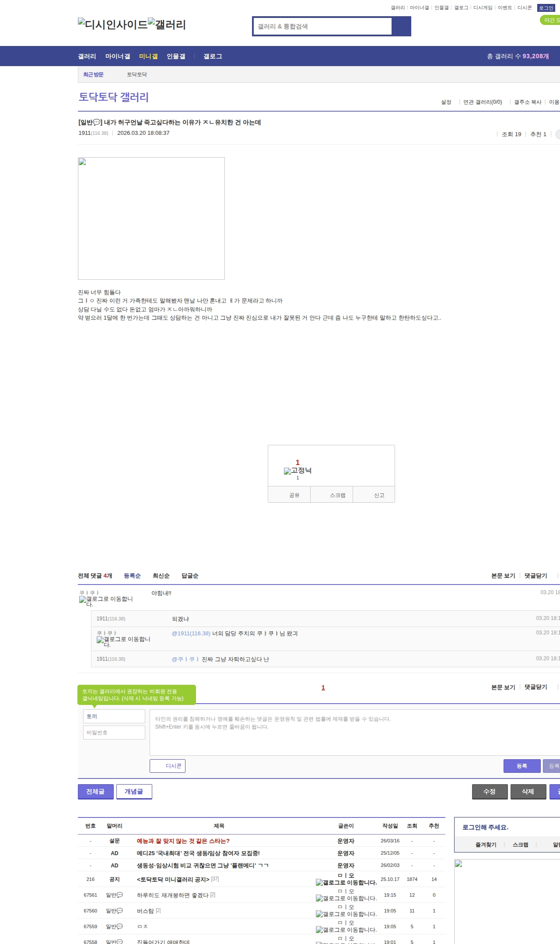Sort comments by 최신순
This screenshot has height=944, width=560.
click(161, 576)
